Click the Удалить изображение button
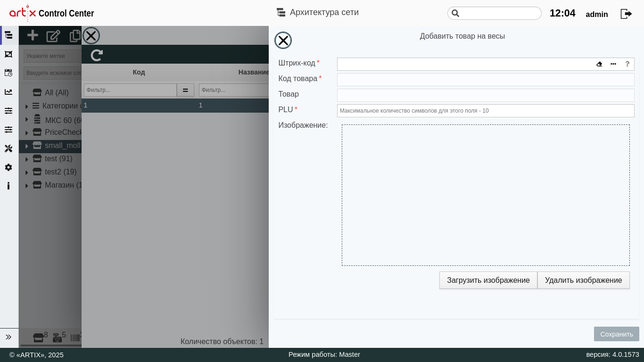 point(583,280)
